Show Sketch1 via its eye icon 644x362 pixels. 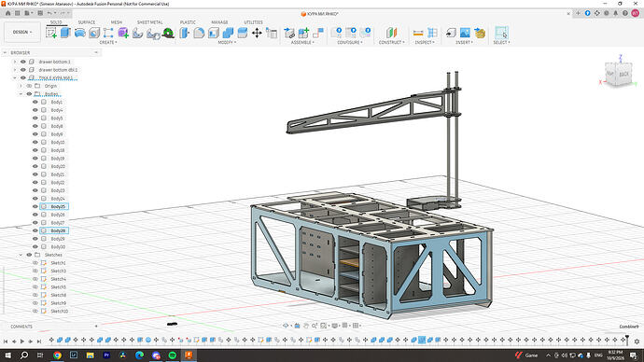point(35,263)
